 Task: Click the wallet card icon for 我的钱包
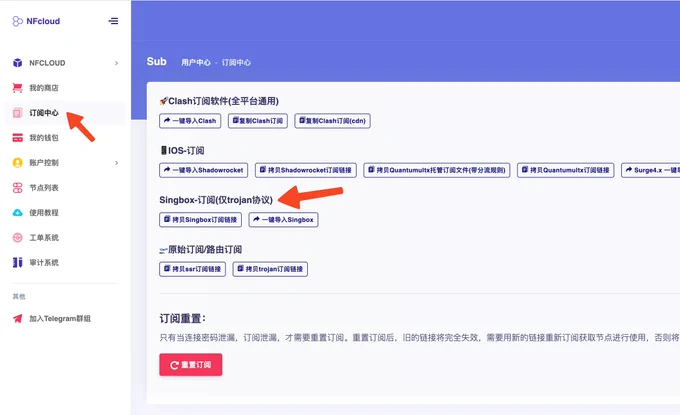tap(17, 138)
